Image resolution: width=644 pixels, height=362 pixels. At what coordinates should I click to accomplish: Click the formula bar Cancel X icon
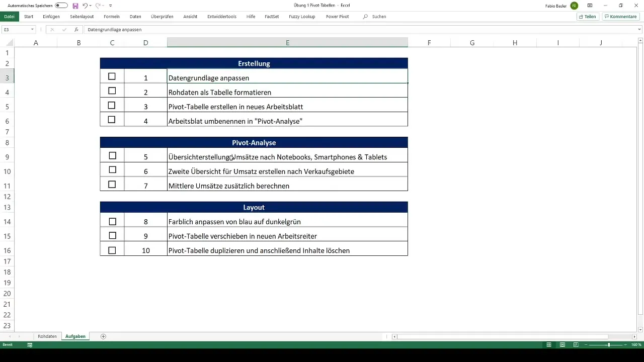pyautogui.click(x=52, y=30)
